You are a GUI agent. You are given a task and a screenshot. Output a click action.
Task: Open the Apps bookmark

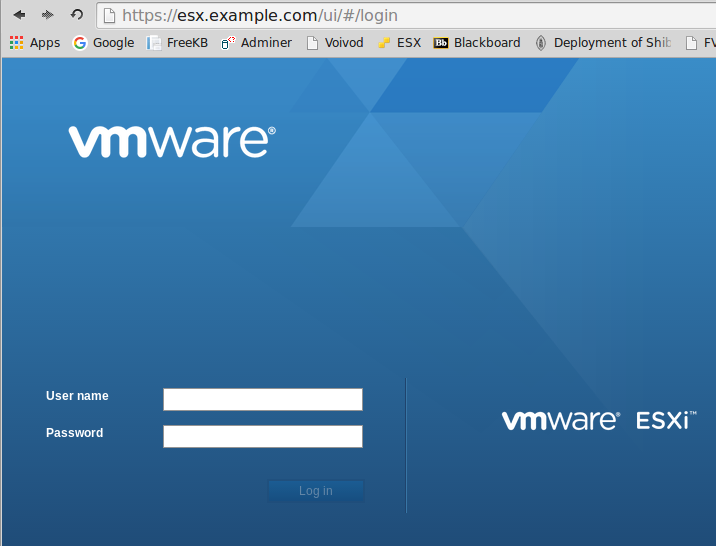tap(35, 42)
